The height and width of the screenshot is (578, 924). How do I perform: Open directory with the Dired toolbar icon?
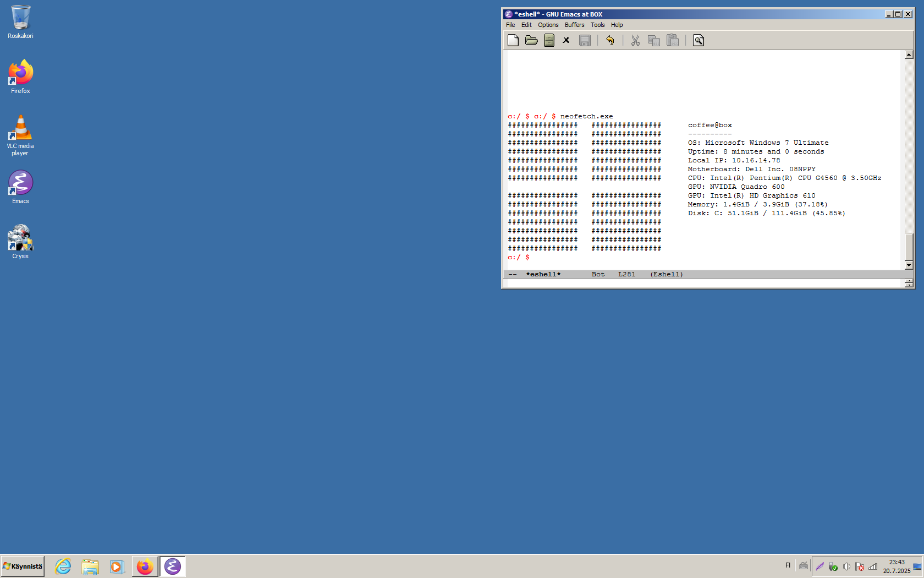pyautogui.click(x=549, y=40)
